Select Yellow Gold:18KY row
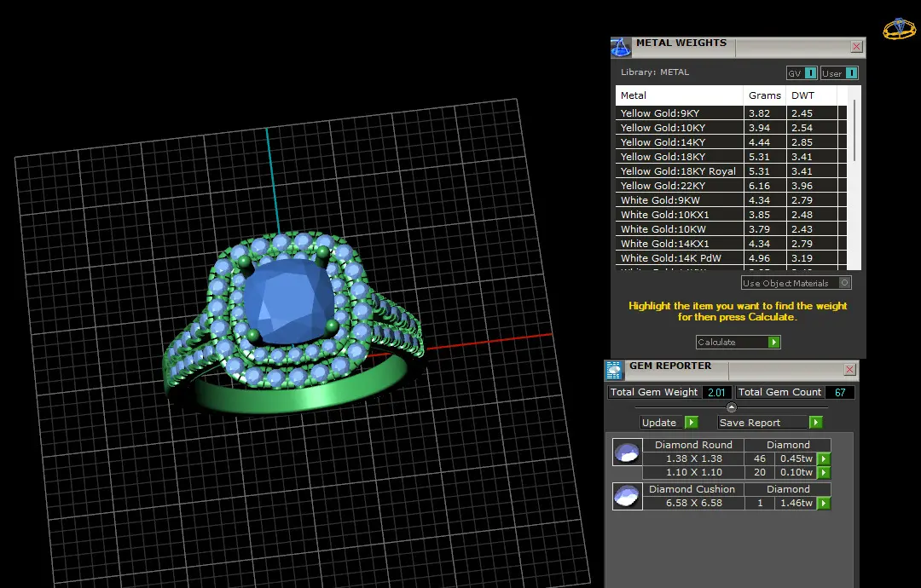921x588 pixels. (x=732, y=157)
